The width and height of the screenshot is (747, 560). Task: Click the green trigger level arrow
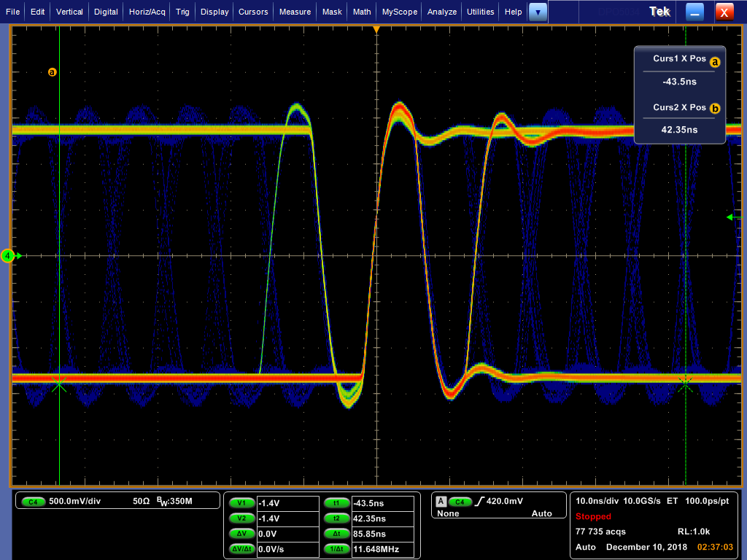pos(731,217)
